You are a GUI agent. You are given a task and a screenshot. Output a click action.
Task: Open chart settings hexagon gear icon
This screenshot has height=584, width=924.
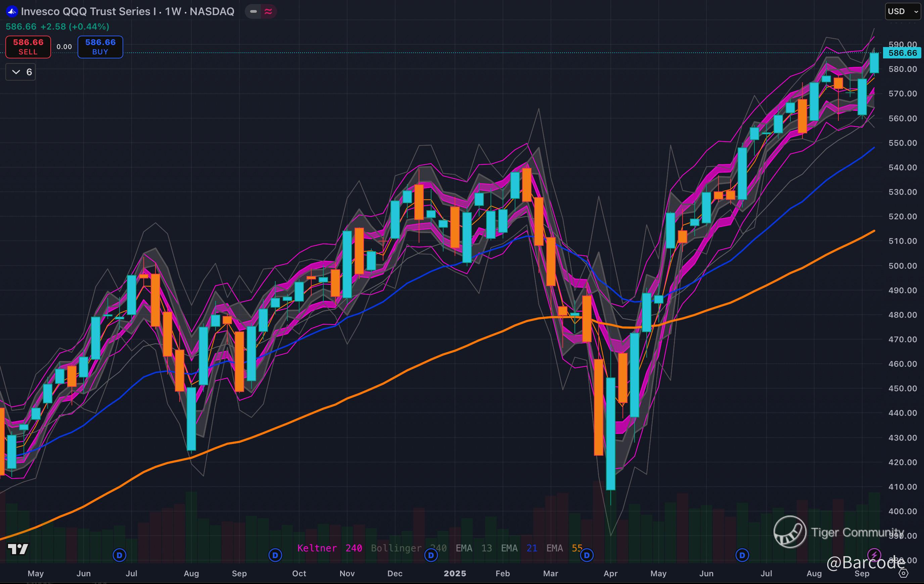tap(904, 573)
